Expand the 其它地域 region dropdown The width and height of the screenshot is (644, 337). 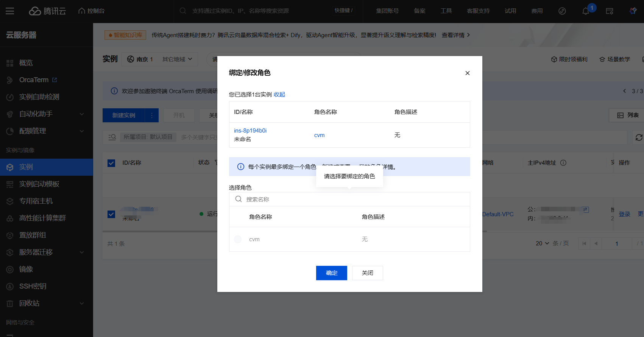(x=177, y=59)
